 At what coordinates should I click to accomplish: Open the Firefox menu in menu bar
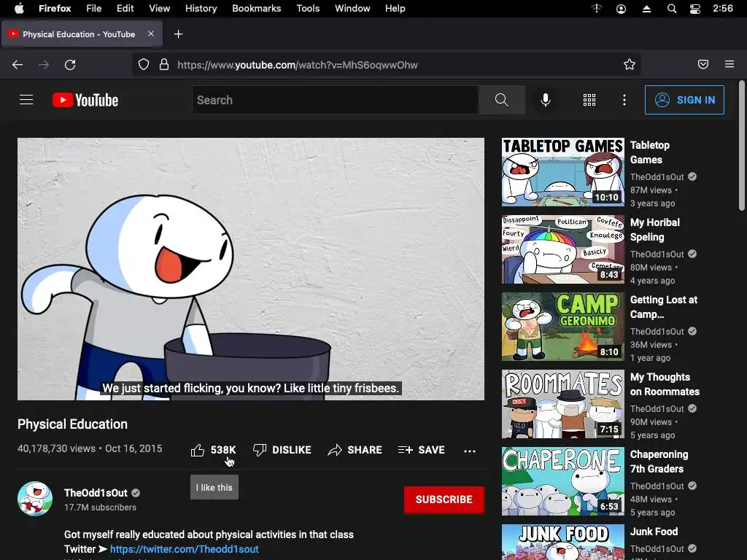click(55, 9)
